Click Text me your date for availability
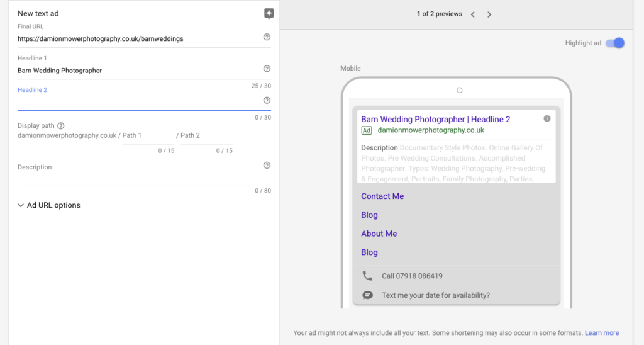 (436, 295)
